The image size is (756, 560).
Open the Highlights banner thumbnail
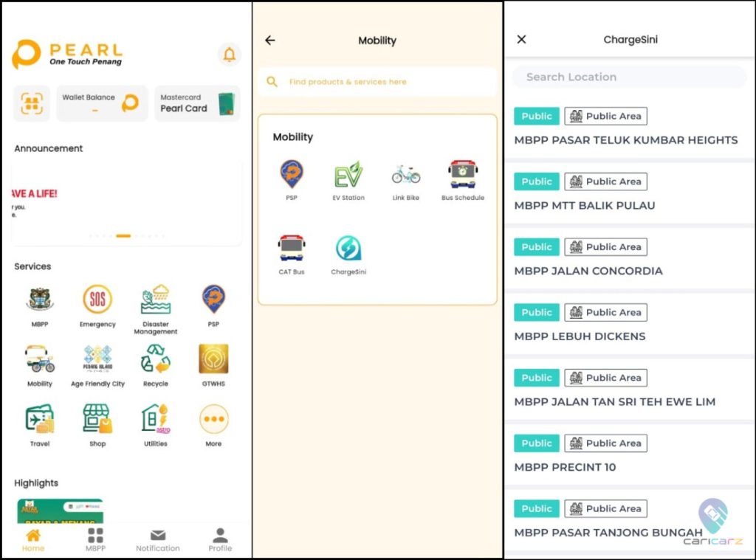61,511
